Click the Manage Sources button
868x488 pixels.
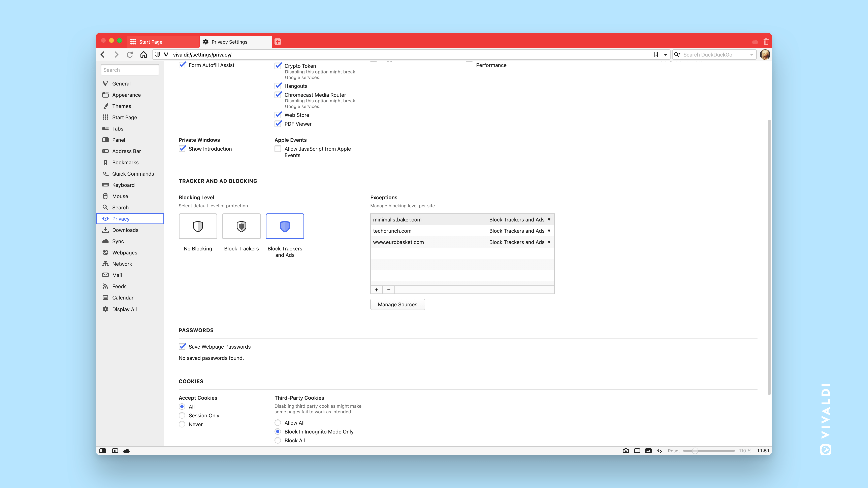click(397, 304)
